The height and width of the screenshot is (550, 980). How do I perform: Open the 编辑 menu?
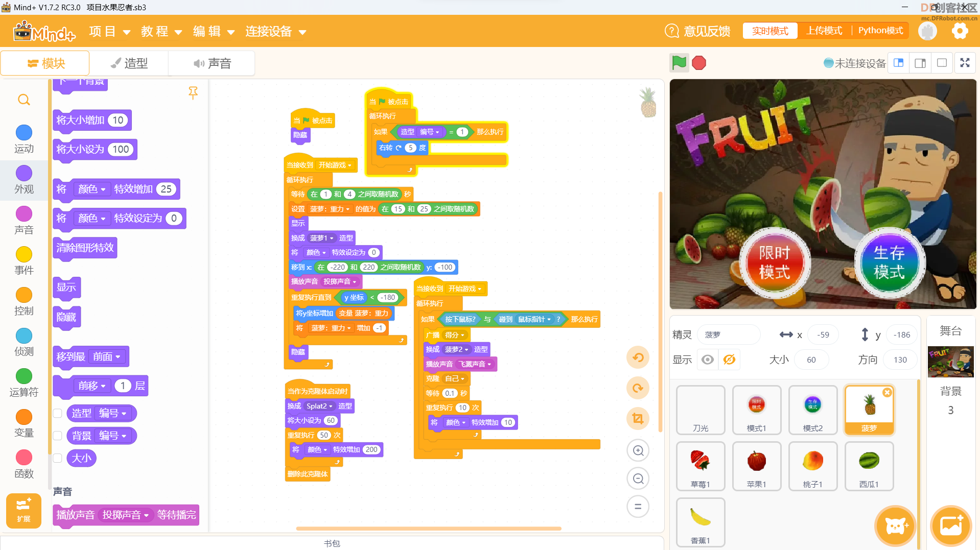click(214, 31)
